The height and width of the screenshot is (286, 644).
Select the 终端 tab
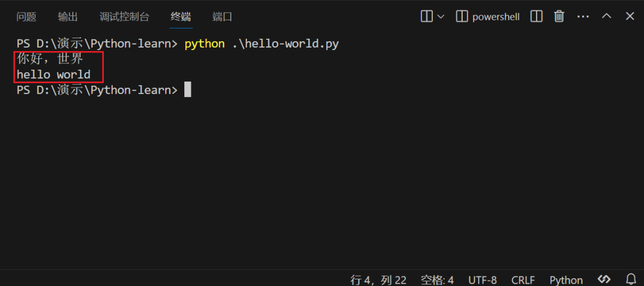pos(181,17)
